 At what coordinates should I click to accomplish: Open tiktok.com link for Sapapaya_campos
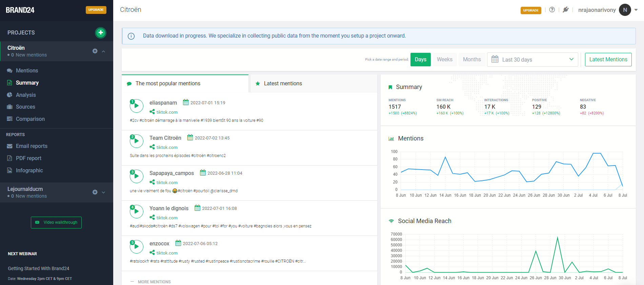coord(167,182)
